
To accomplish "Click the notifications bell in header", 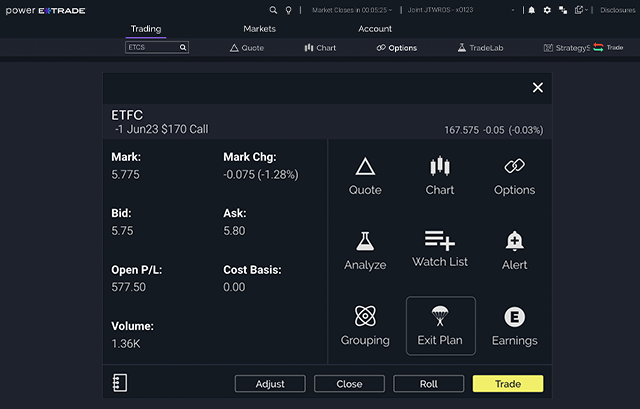I will (531, 10).
